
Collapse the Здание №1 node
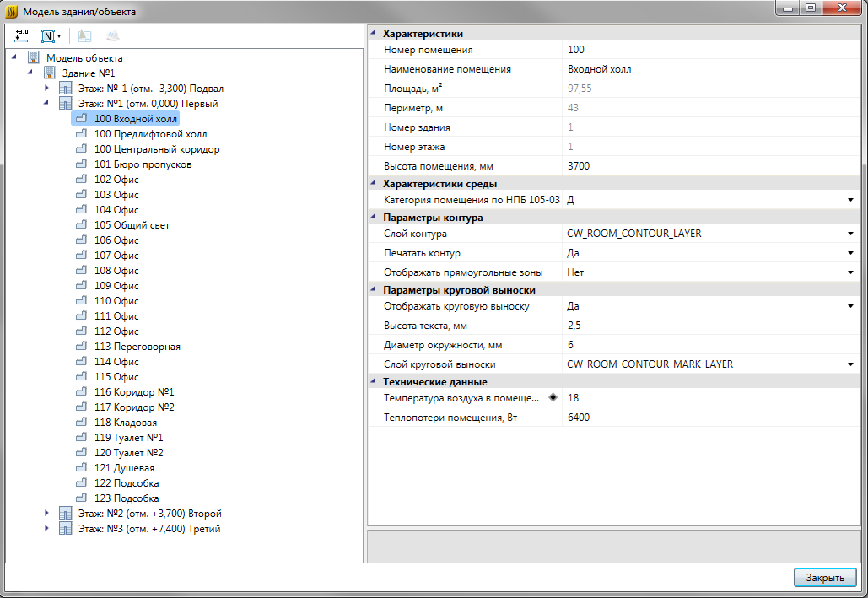coord(30,72)
